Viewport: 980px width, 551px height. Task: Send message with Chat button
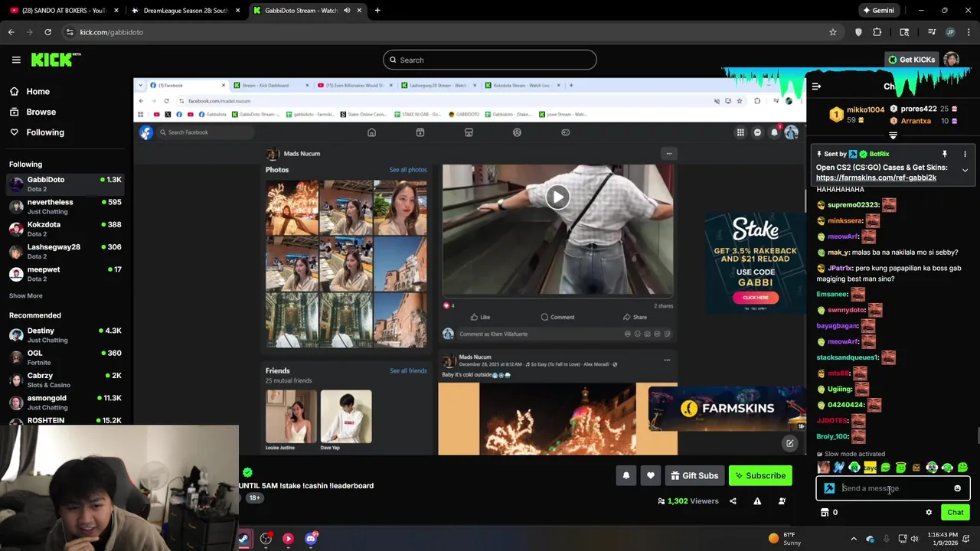(x=955, y=513)
